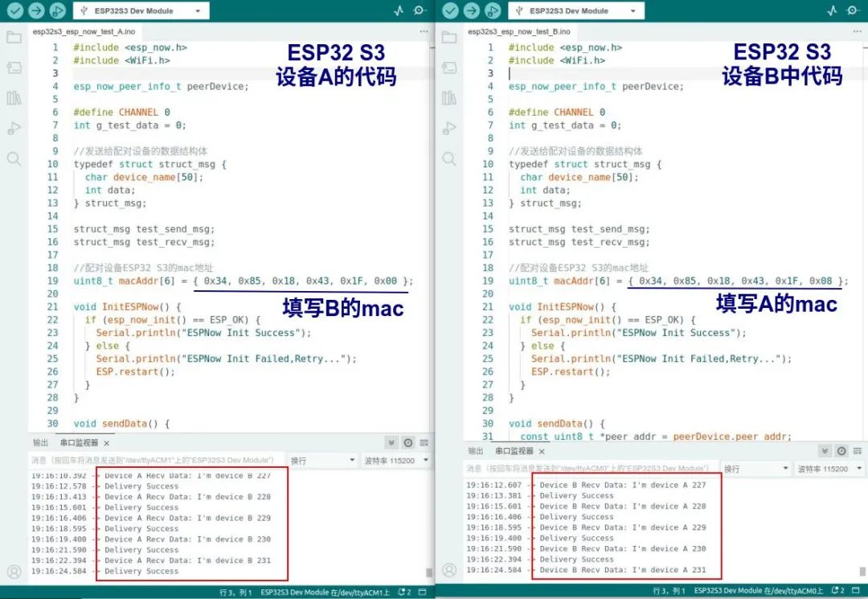The image size is (868, 599).
Task: Open Sketchbook folder in device A sidebar
Action: pos(14,38)
